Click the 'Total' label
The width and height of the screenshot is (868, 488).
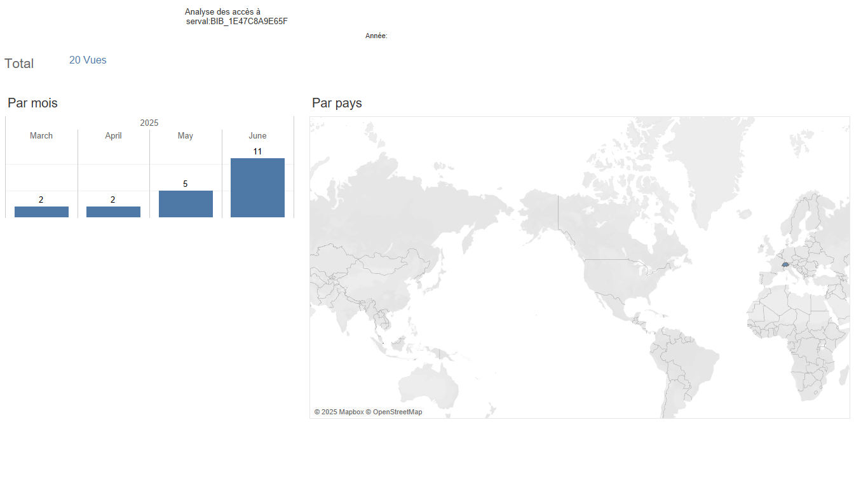[19, 64]
